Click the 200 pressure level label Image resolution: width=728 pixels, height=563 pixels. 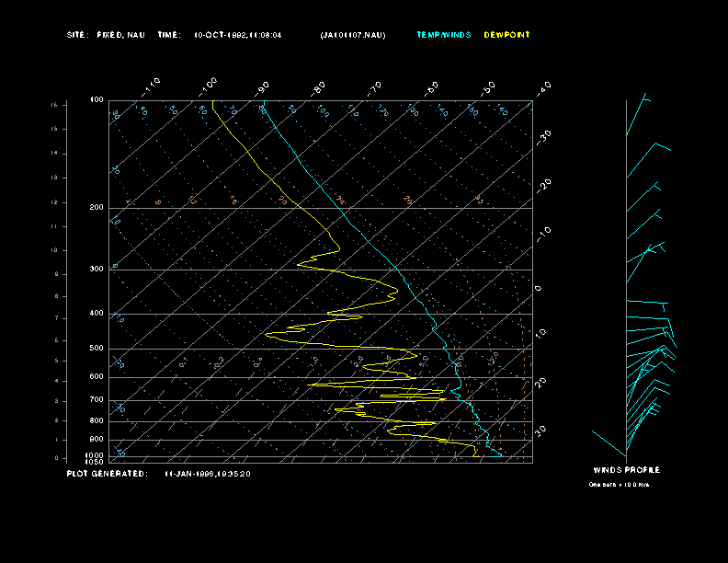click(x=97, y=208)
